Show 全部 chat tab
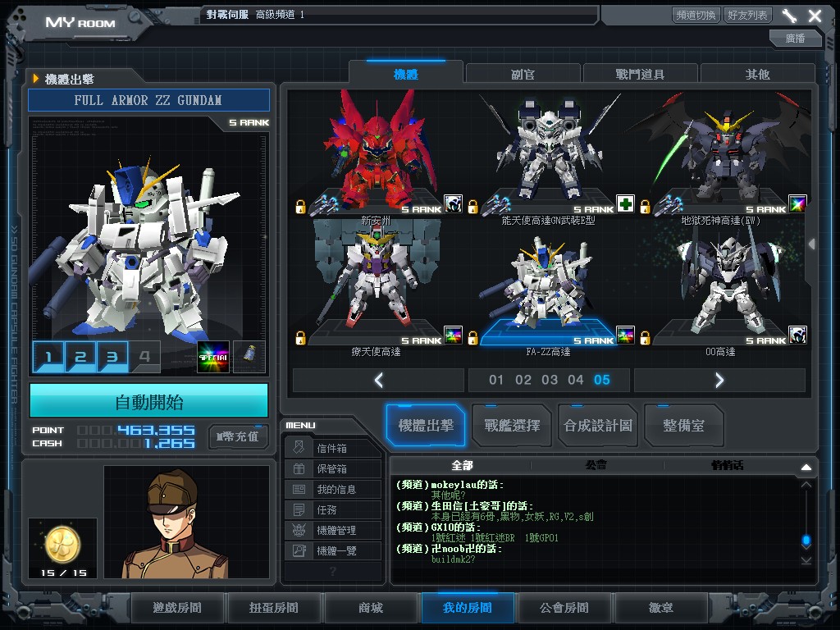 point(462,465)
